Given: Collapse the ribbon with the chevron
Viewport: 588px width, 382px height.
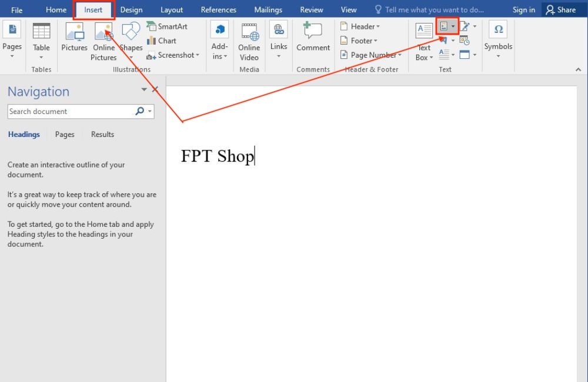Looking at the screenshot, I should (578, 70).
